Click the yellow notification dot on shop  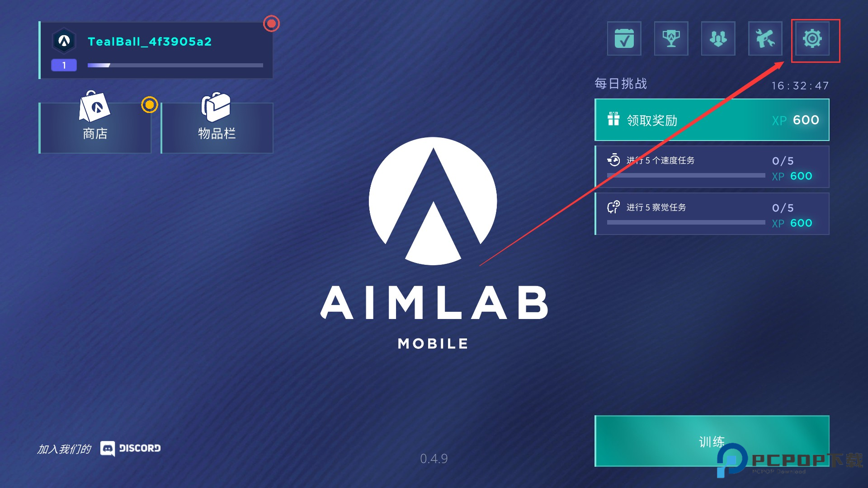(149, 105)
